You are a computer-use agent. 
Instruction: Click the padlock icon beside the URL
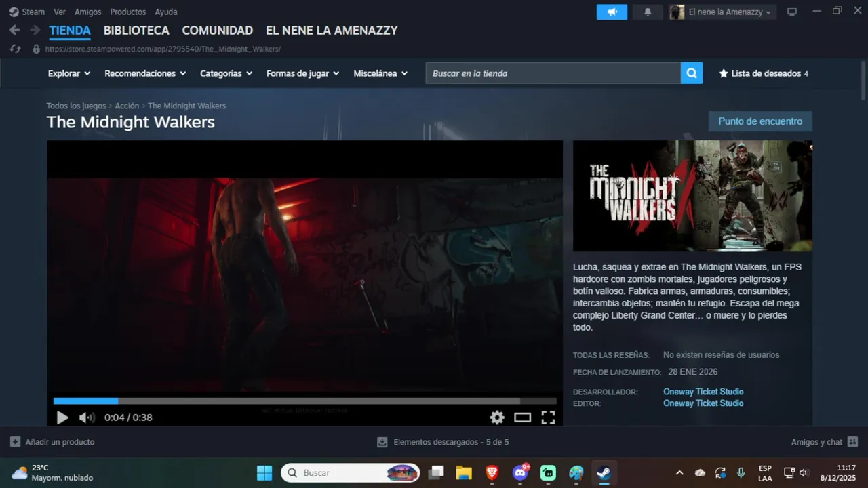click(37, 49)
